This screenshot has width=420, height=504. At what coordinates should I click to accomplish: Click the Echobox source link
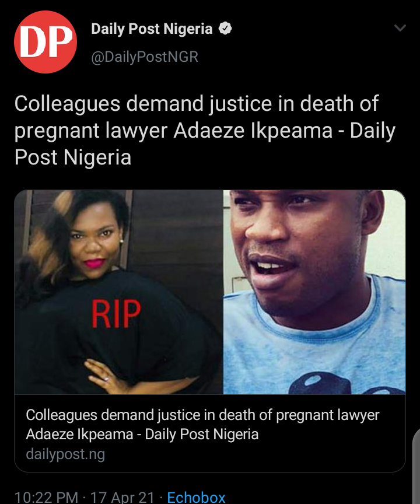click(x=196, y=497)
